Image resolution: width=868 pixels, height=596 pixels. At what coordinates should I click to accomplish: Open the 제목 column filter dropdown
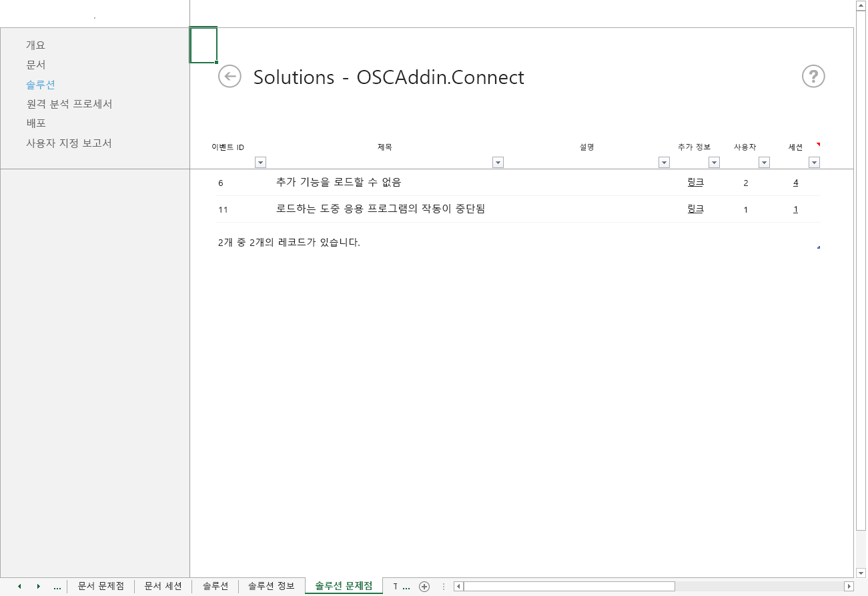point(498,162)
